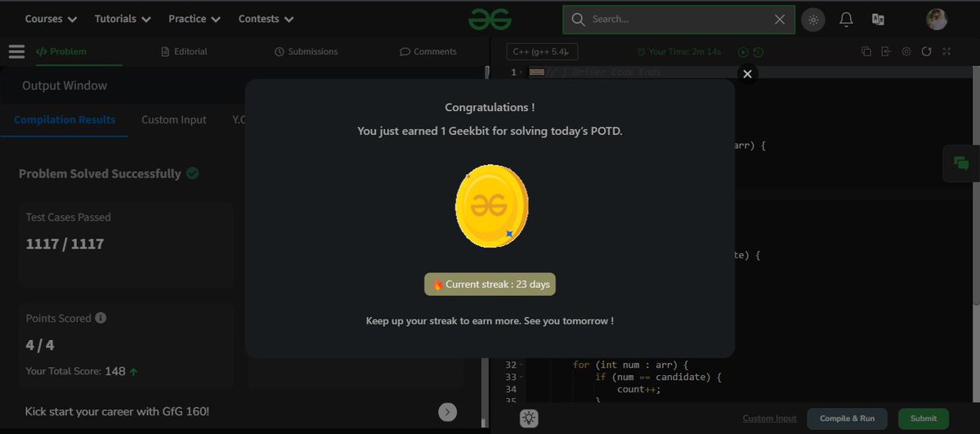Click the language translate icon
Viewport: 980px width, 434px height.
878,20
